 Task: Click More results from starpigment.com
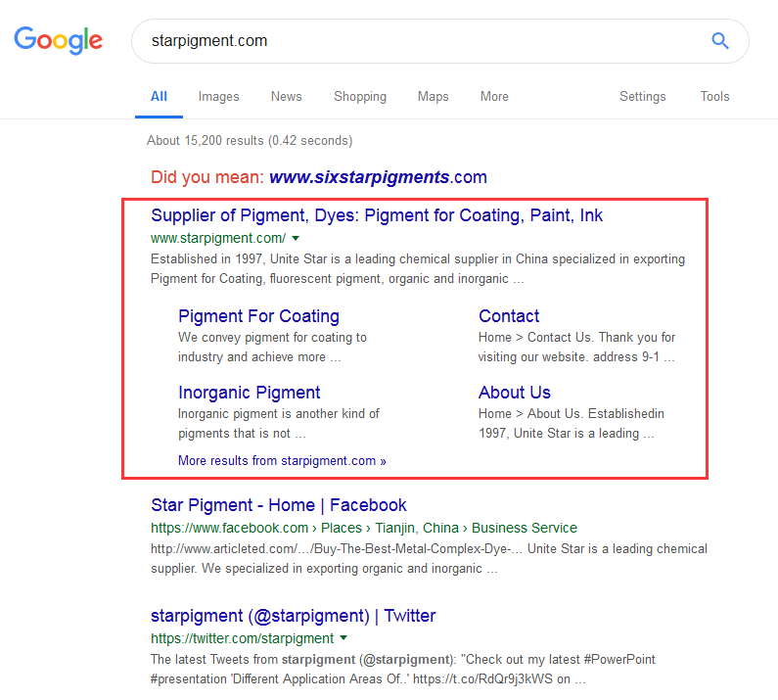point(282,461)
